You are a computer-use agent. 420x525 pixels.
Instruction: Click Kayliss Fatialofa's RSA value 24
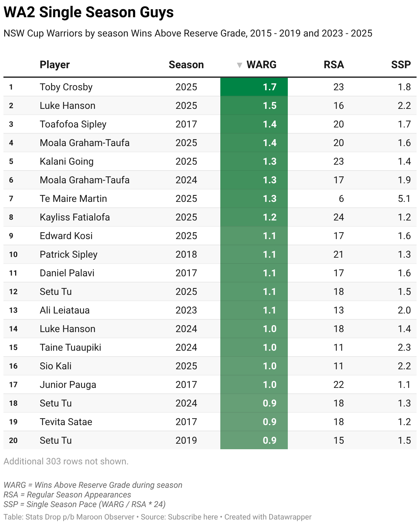coord(338,217)
